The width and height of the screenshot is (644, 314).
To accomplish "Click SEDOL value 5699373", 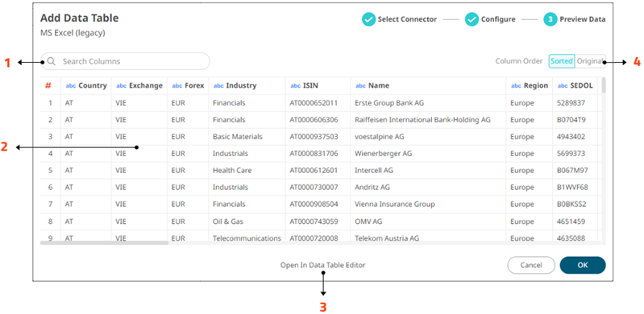I will [x=571, y=154].
